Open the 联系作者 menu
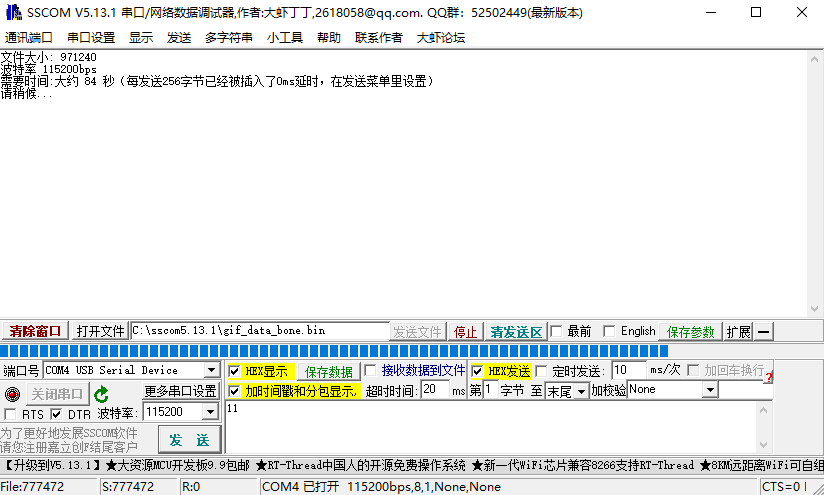Viewport: 824px width, 495px height. (378, 37)
